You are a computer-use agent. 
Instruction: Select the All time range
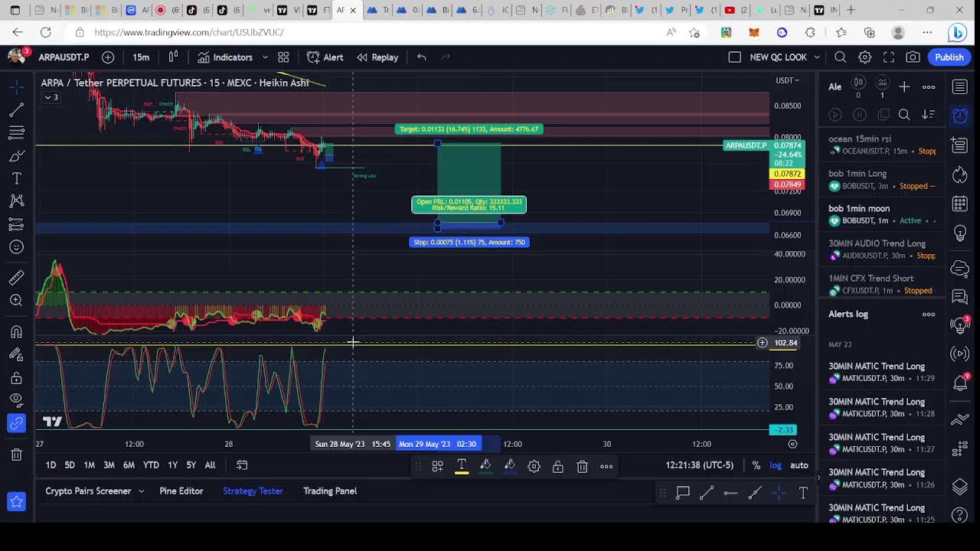[x=210, y=465]
